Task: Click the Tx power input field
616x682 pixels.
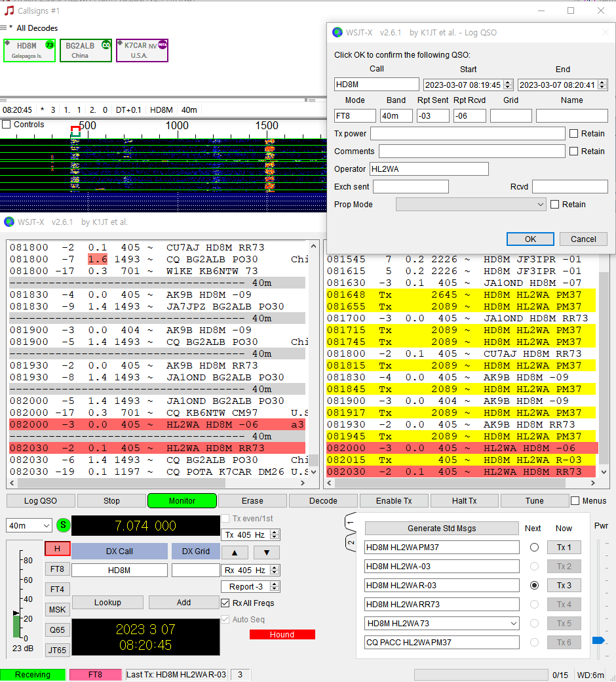Action: click(x=467, y=134)
